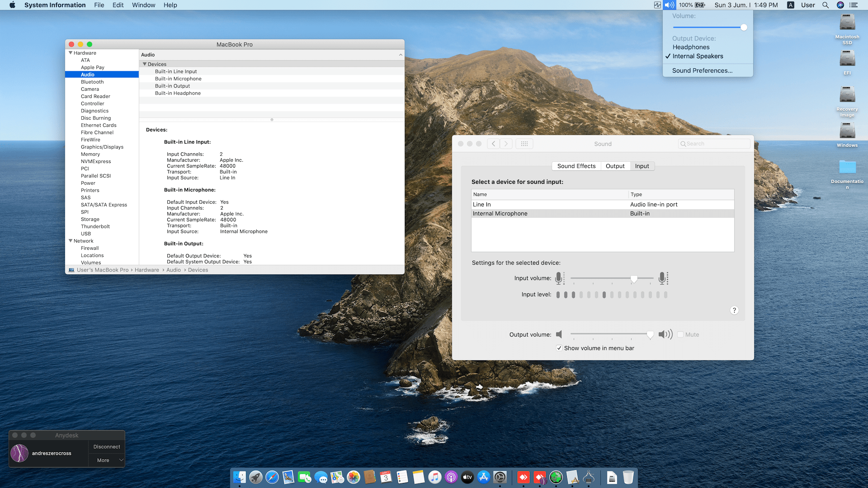Click the Input volume slider knob
Viewport: 868px width, 488px height.
(634, 278)
